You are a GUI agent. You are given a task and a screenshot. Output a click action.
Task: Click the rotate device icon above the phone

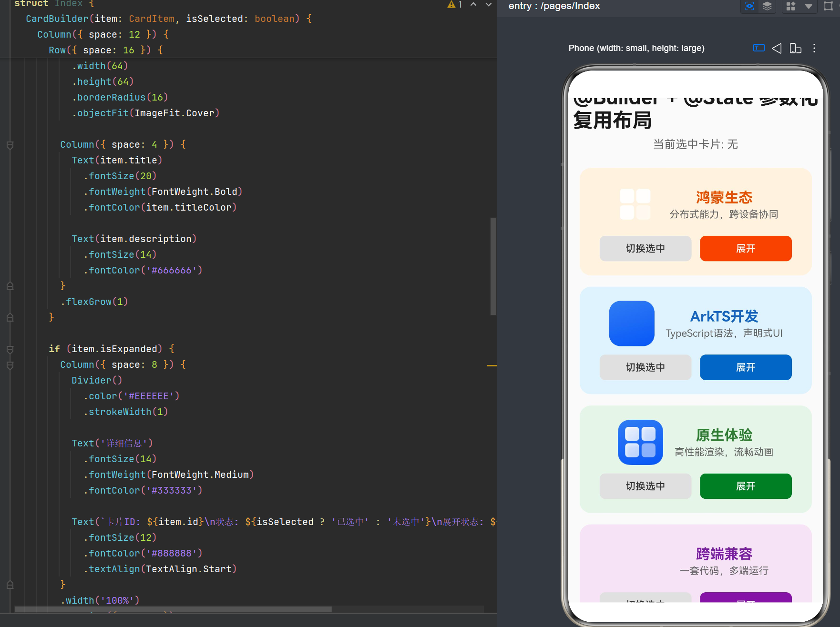[796, 48]
